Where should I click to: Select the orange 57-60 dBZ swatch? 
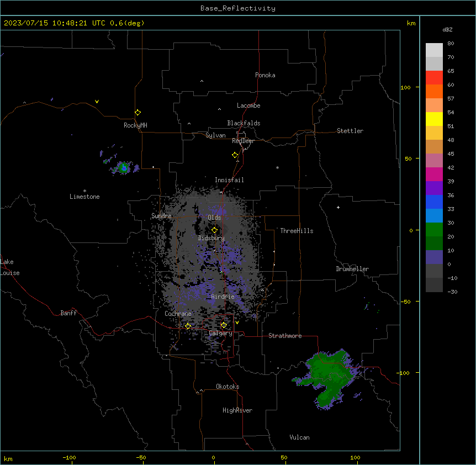[x=434, y=91]
